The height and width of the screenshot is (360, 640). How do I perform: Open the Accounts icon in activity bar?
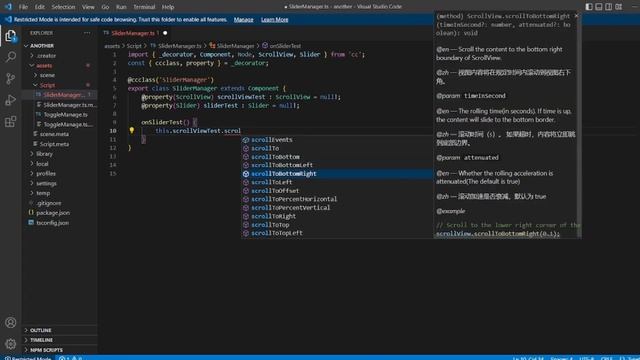point(11,322)
